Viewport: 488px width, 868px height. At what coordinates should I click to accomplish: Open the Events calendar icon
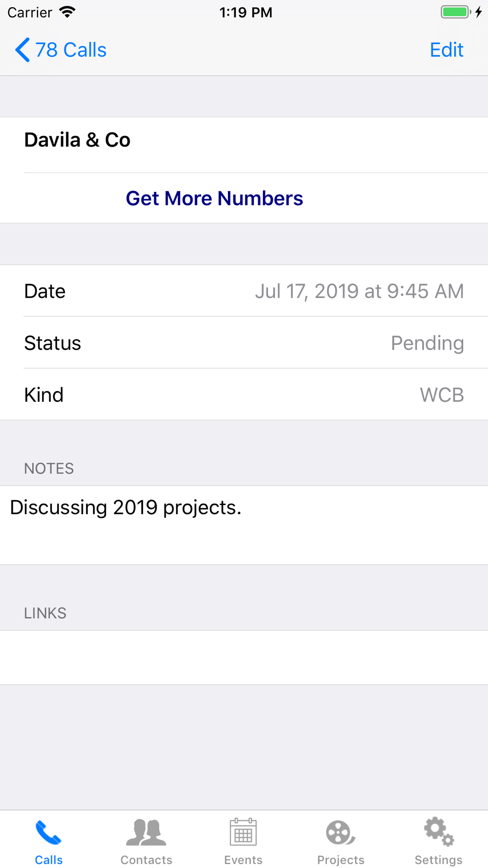(243, 832)
